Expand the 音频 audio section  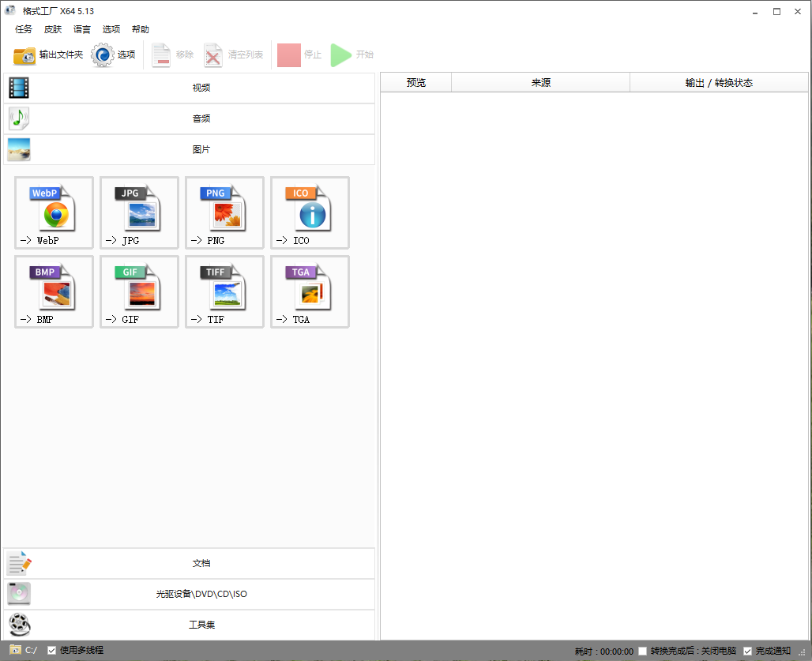click(202, 118)
